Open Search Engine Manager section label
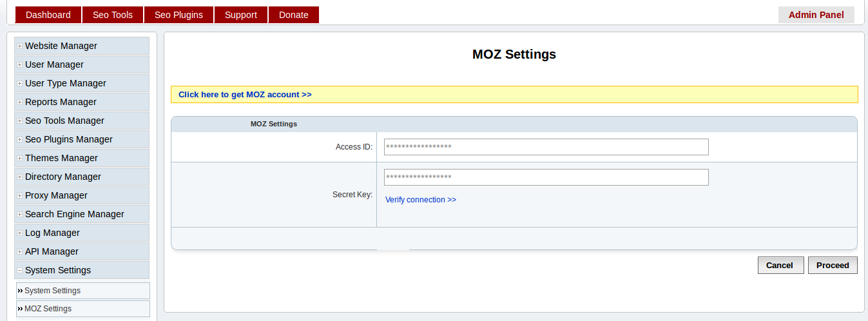 click(x=75, y=214)
